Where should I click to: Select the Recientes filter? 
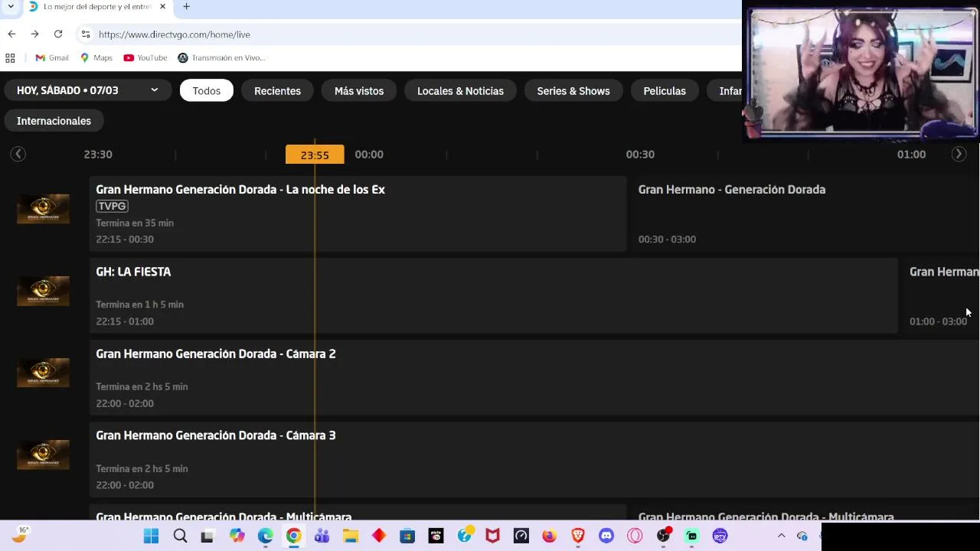point(277,90)
